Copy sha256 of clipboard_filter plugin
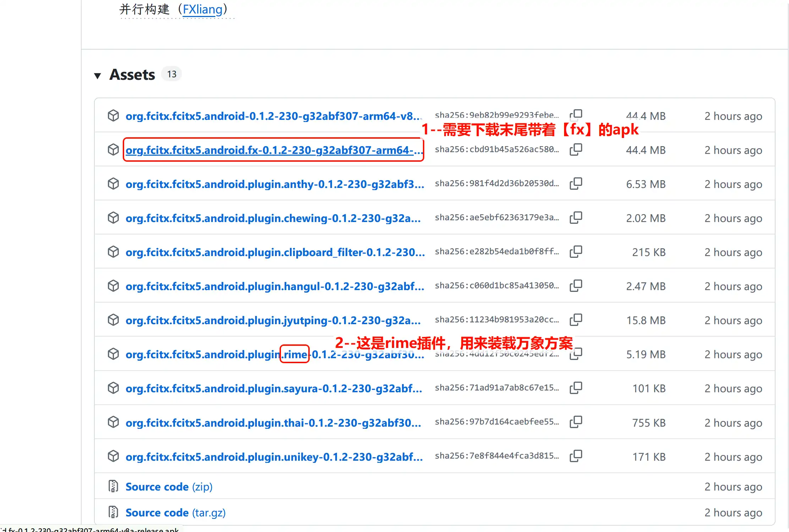Screen dimensions: 789x532 tap(576, 252)
